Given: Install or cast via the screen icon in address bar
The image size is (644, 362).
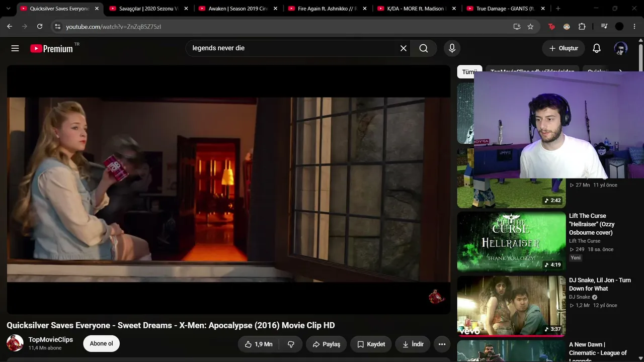Looking at the screenshot, I should coord(517,27).
